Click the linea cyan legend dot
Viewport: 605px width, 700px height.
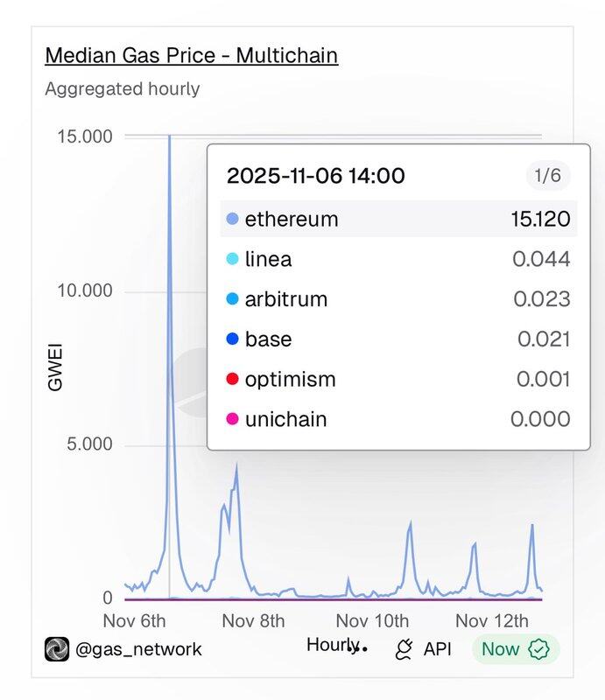coord(232,259)
